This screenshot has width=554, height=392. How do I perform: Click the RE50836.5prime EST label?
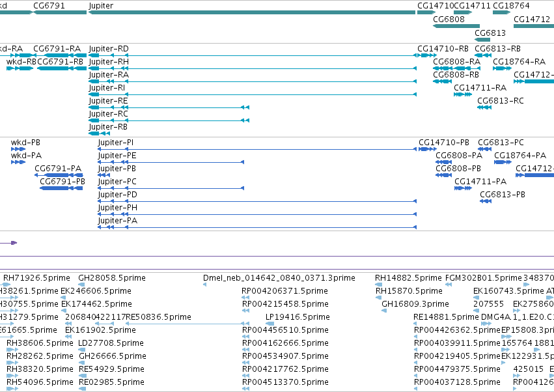pos(158,317)
